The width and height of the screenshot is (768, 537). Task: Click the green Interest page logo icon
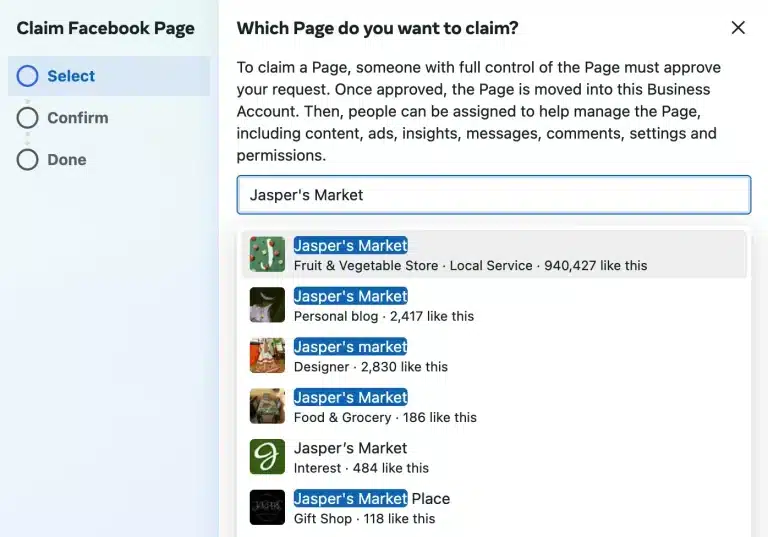pos(267,457)
